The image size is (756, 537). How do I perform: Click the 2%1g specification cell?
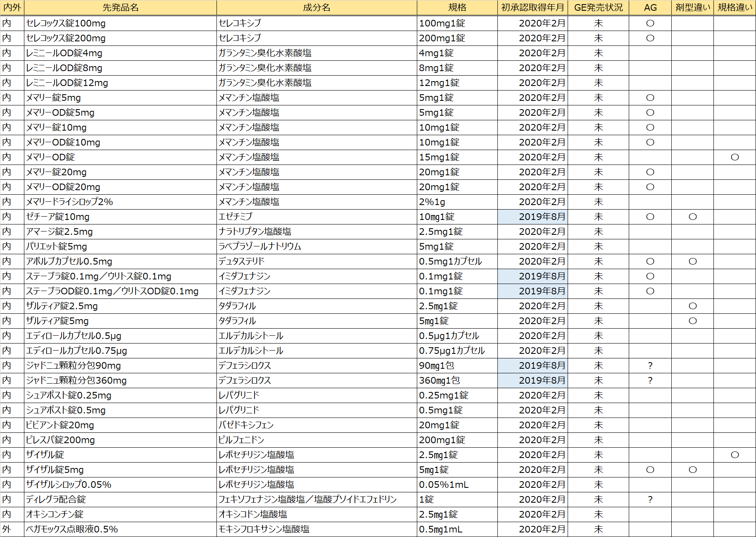pos(457,202)
